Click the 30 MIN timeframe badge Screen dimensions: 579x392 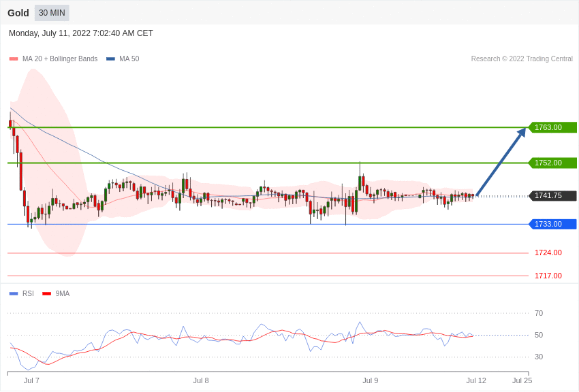click(52, 13)
